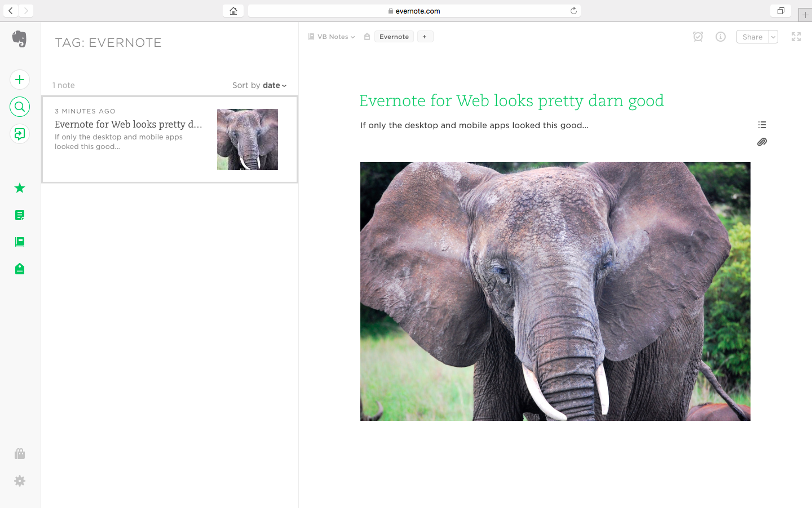Click elephant thumbnail in note list
812x508 pixels.
[248, 139]
